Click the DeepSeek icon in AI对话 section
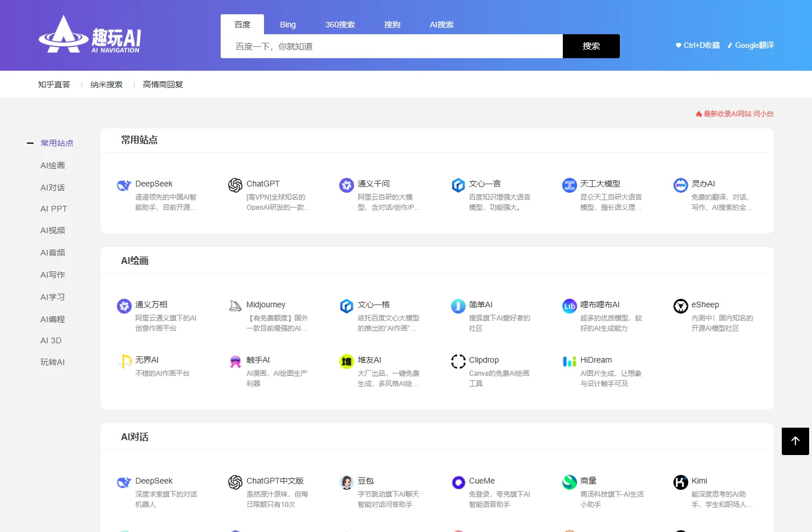Viewport: 812px width, 532px height. pyautogui.click(x=124, y=482)
